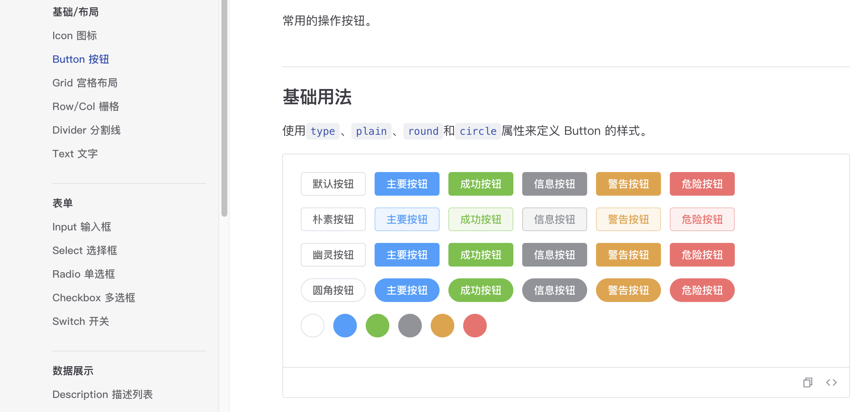
Task: Navigate to Grid 宫格布局 page
Action: click(85, 83)
